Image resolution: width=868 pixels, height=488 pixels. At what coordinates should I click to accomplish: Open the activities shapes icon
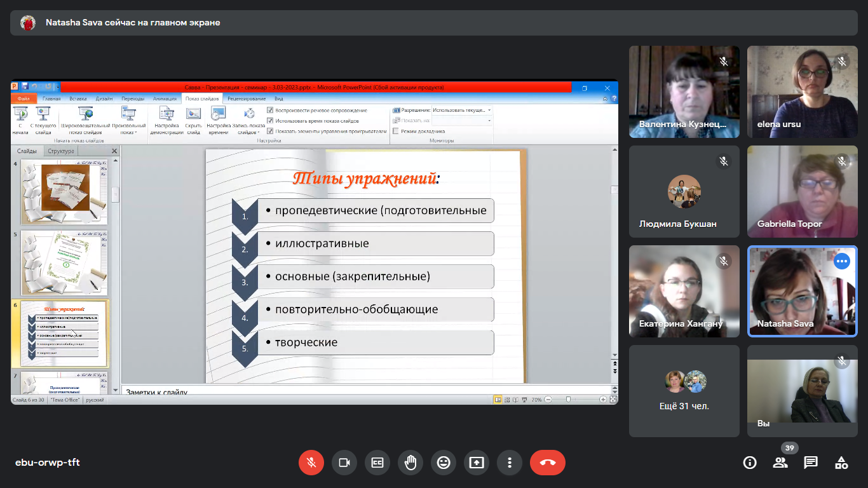tap(841, 463)
